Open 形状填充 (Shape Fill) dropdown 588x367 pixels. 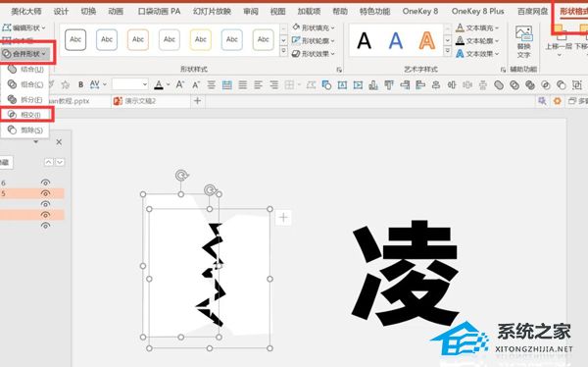coord(314,27)
